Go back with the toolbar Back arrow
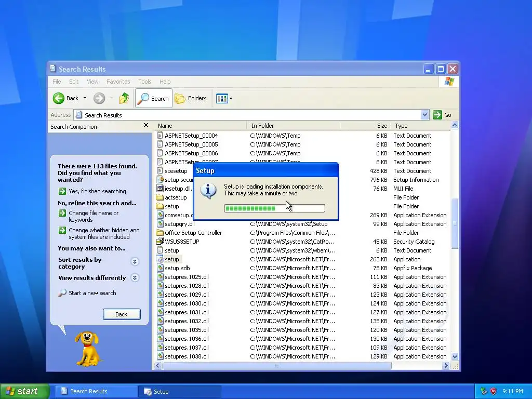532x399 pixels. pyautogui.click(x=58, y=98)
